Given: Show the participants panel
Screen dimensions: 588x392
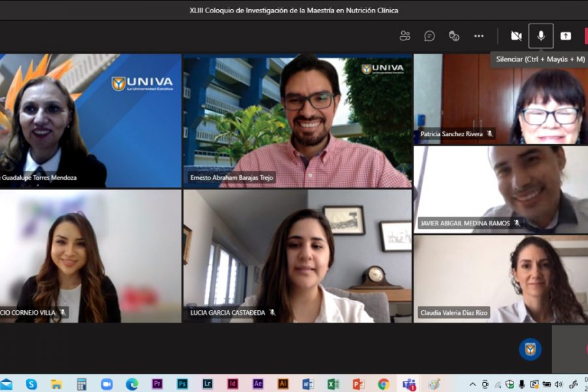Looking at the screenshot, I should point(404,36).
